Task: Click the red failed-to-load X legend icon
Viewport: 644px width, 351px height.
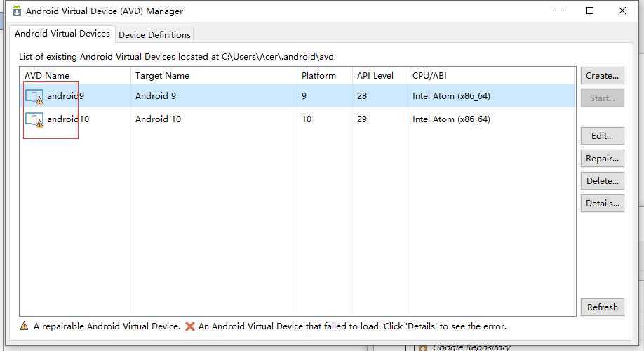Action: tap(189, 326)
